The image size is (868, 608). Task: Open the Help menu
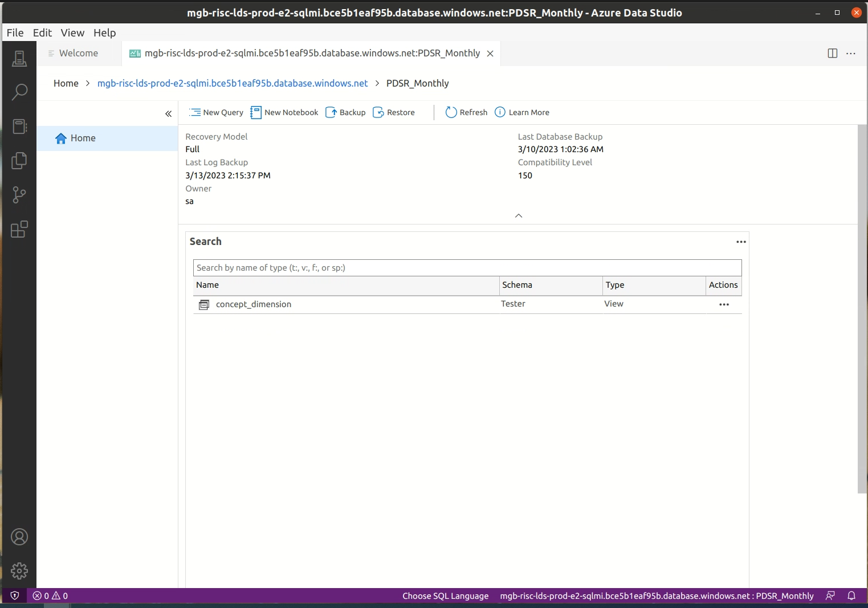point(105,32)
